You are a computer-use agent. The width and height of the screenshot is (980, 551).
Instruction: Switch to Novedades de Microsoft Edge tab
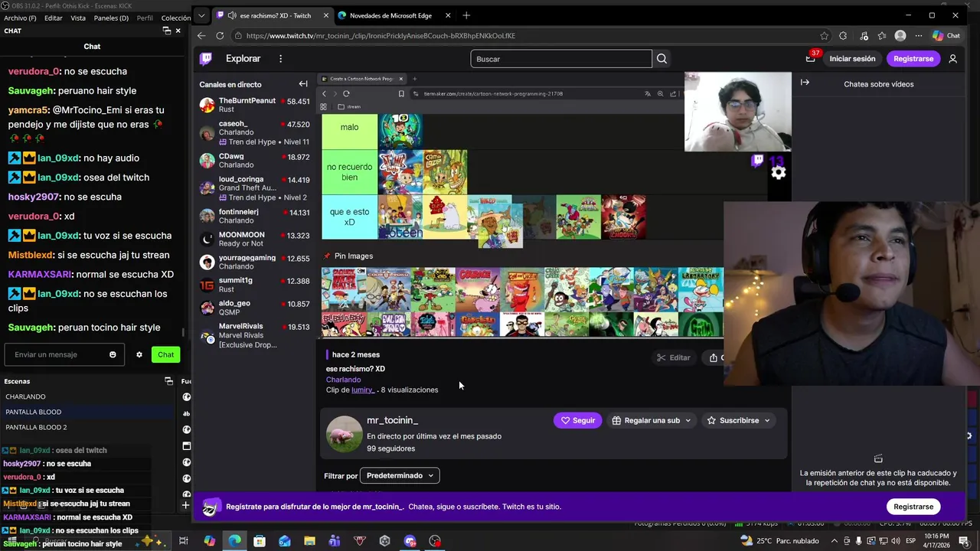(394, 15)
